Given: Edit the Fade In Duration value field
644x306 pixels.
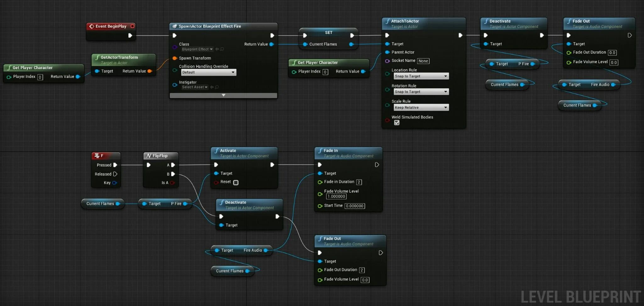Looking at the screenshot, I should click(359, 182).
